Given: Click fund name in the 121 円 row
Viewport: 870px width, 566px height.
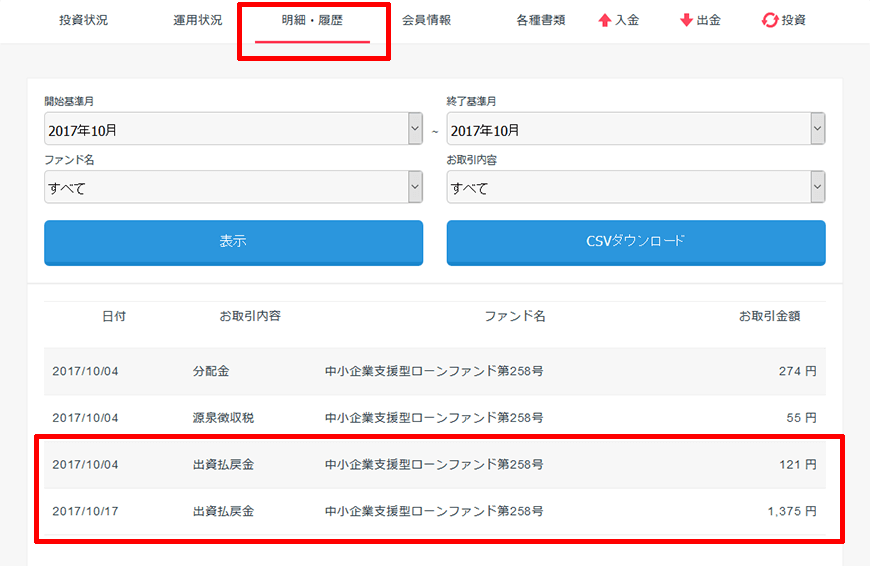Looking at the screenshot, I should pos(434,464).
